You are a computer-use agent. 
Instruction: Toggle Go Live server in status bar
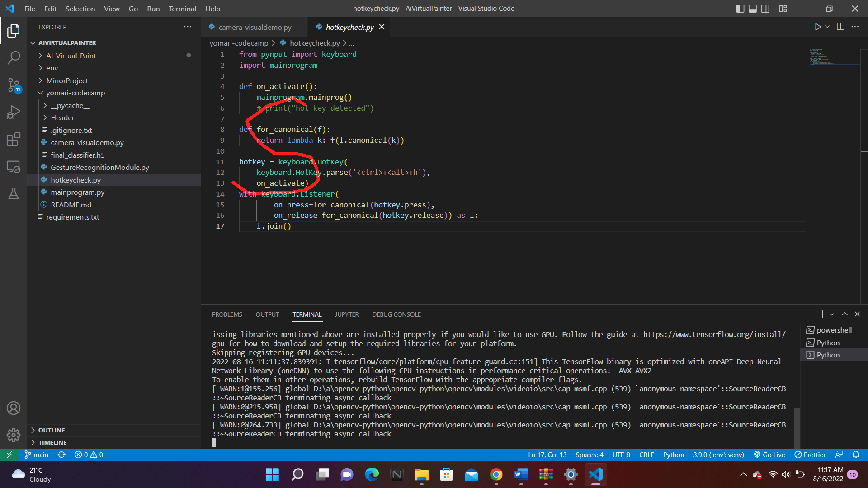coord(769,455)
